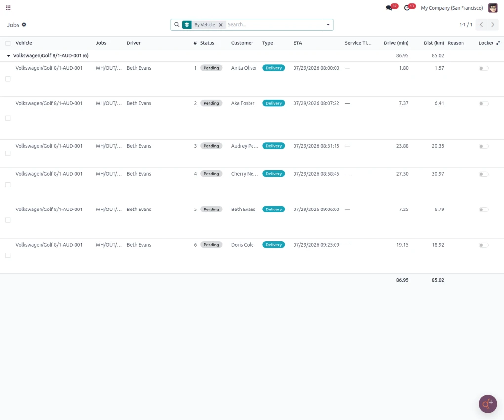504x420 pixels.
Task: Click ETA 07/29/2026 08:58:45 cell
Action: 316,174
